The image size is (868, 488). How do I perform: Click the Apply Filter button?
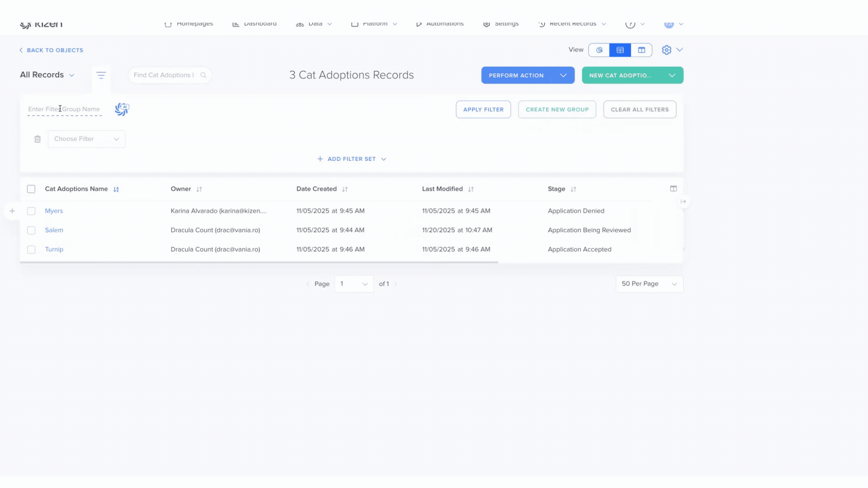(483, 109)
